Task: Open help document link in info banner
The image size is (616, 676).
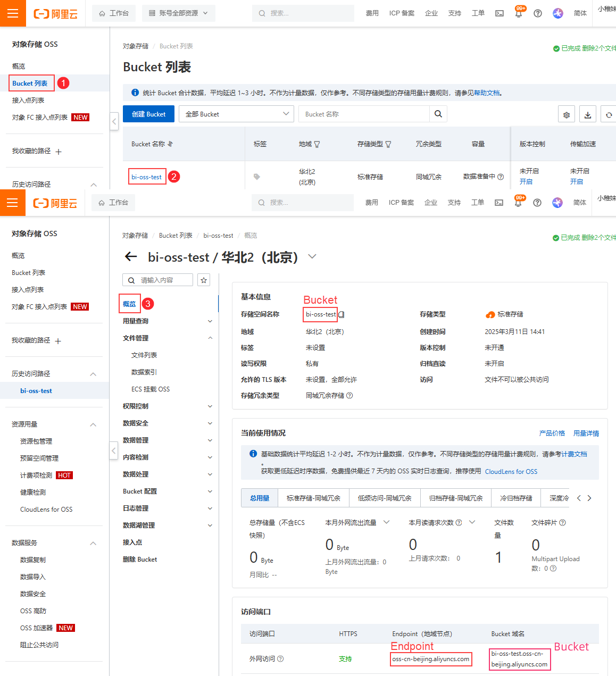Action: pyautogui.click(x=487, y=93)
